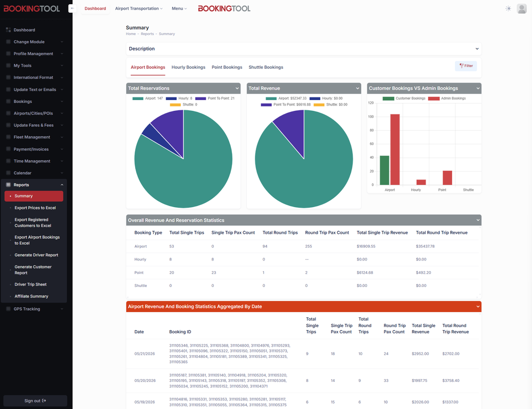Select the Airport Bookings tab
Screen dimensions: 532x409
[148, 67]
